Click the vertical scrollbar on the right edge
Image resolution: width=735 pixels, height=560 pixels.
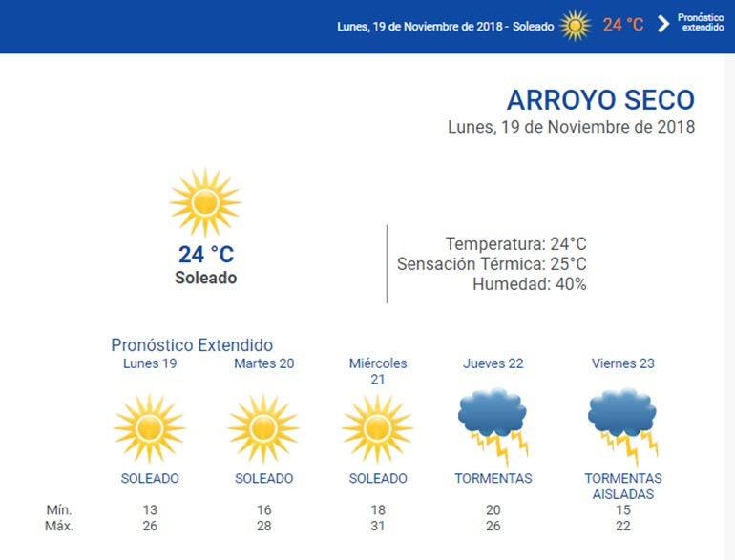[x=729, y=306]
